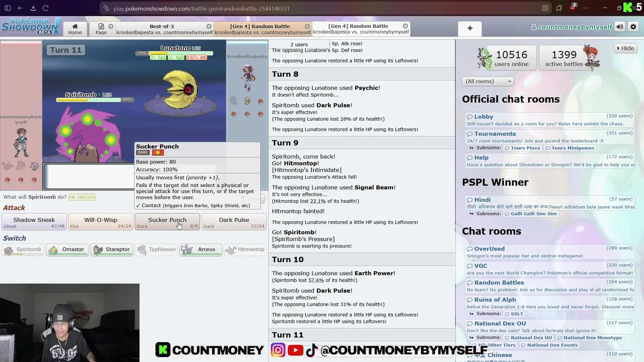
Task: Join the Lobby chat room
Action: point(550,120)
